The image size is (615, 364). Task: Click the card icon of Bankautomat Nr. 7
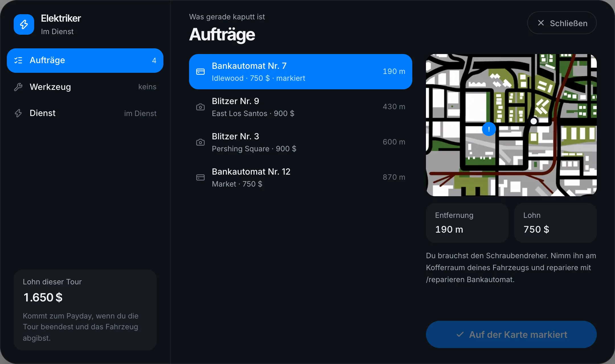(200, 72)
